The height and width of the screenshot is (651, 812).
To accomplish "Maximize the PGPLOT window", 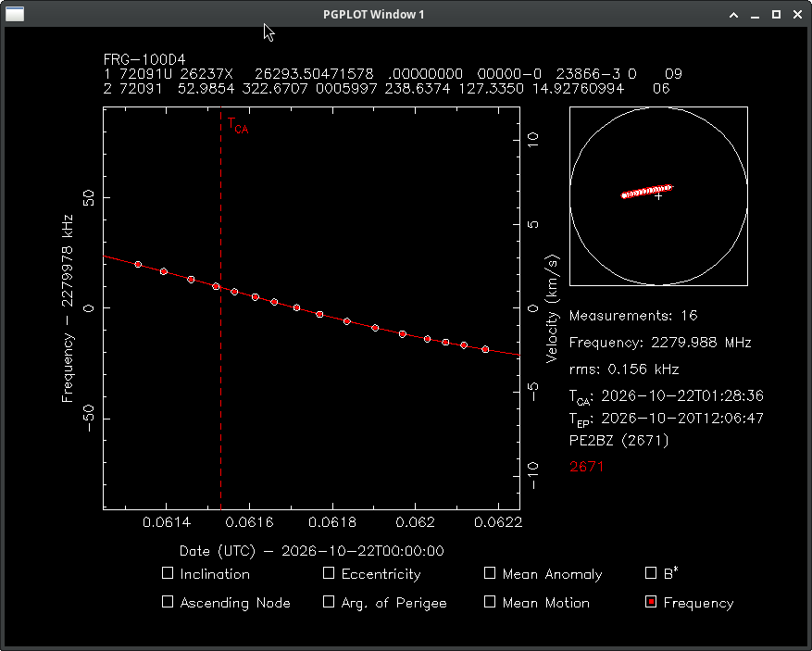I will (x=776, y=15).
